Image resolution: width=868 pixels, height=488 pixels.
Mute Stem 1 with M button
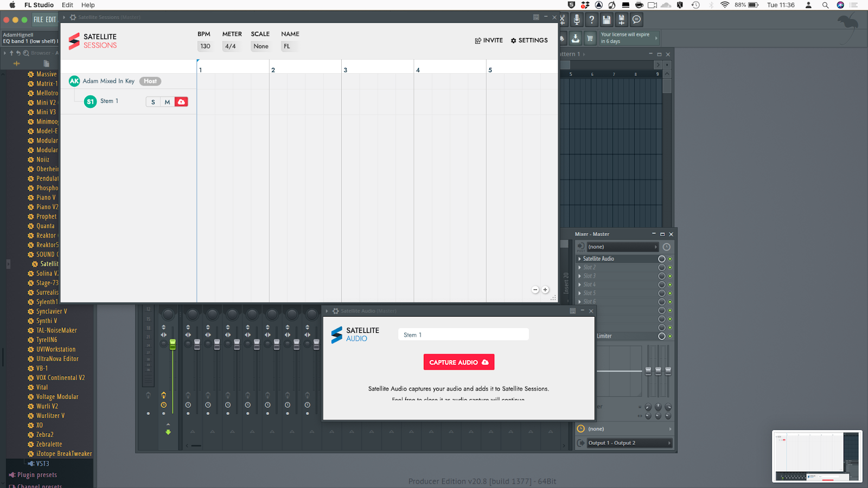click(x=167, y=102)
